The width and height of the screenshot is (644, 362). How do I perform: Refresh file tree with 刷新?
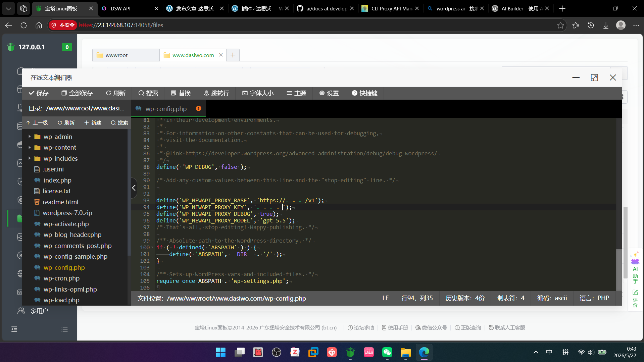tap(66, 123)
